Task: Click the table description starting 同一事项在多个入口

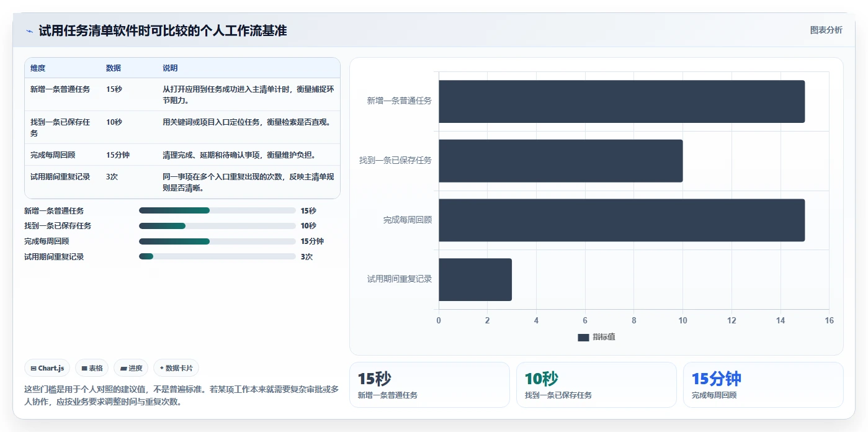Action: [x=248, y=182]
